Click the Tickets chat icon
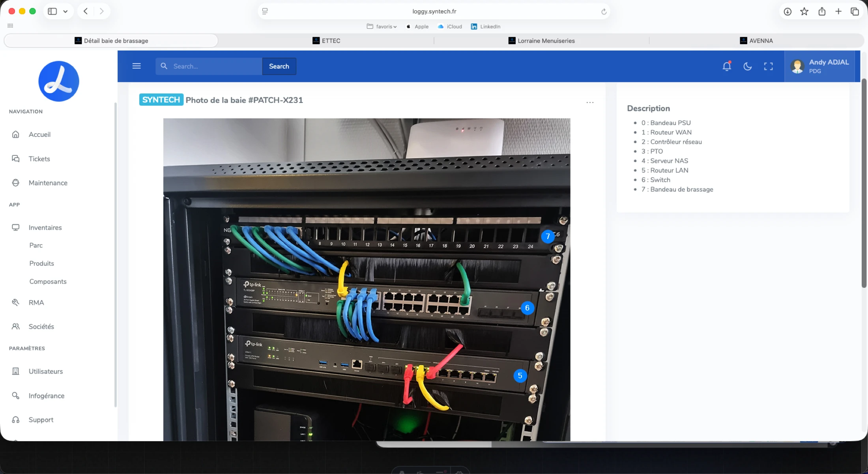The image size is (868, 474). click(x=16, y=159)
